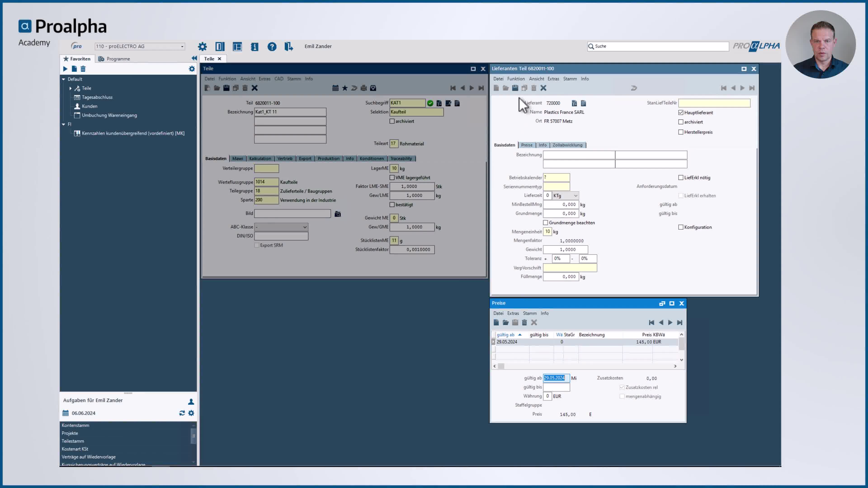This screenshot has width=868, height=488.
Task: Go to next record in Teile window
Action: 472,88
